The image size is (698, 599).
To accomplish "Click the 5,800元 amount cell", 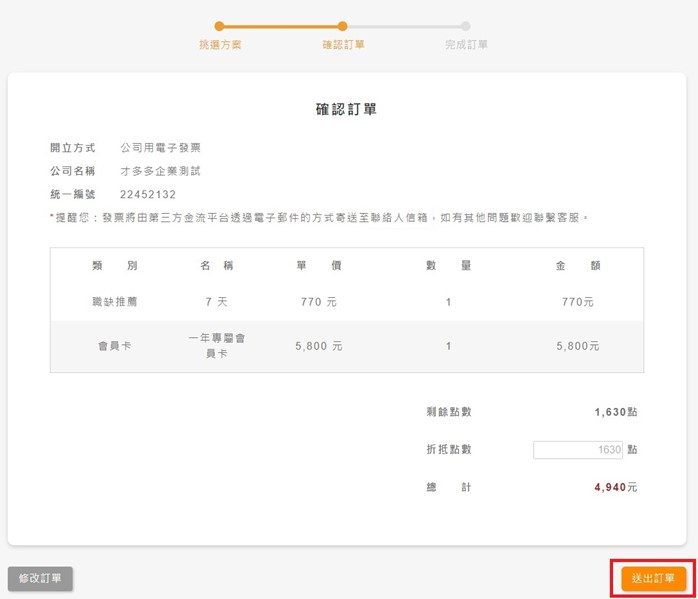I will point(578,346).
